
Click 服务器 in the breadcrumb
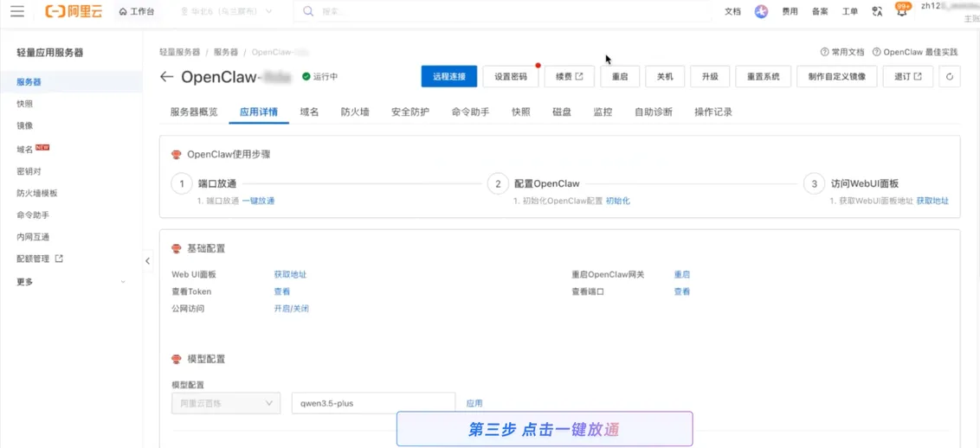(226, 52)
